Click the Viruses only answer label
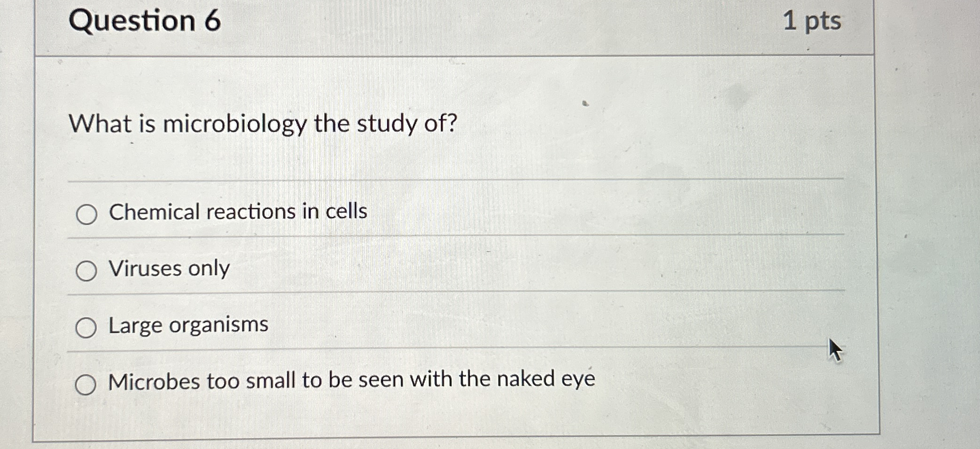 pos(167,269)
